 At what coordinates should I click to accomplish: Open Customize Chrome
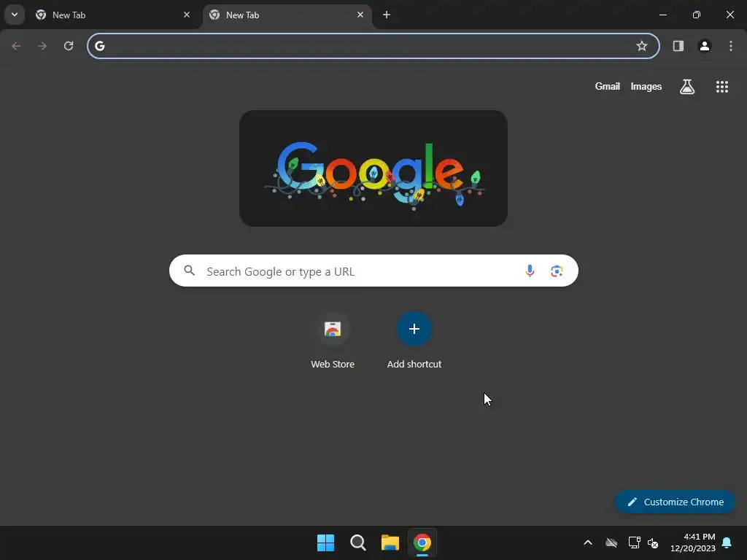tap(675, 502)
